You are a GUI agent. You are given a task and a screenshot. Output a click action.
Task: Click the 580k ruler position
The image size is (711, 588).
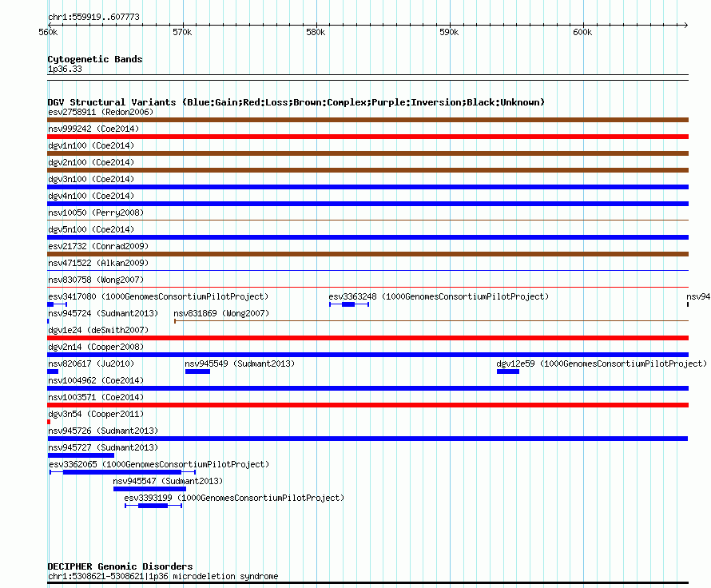(316, 32)
